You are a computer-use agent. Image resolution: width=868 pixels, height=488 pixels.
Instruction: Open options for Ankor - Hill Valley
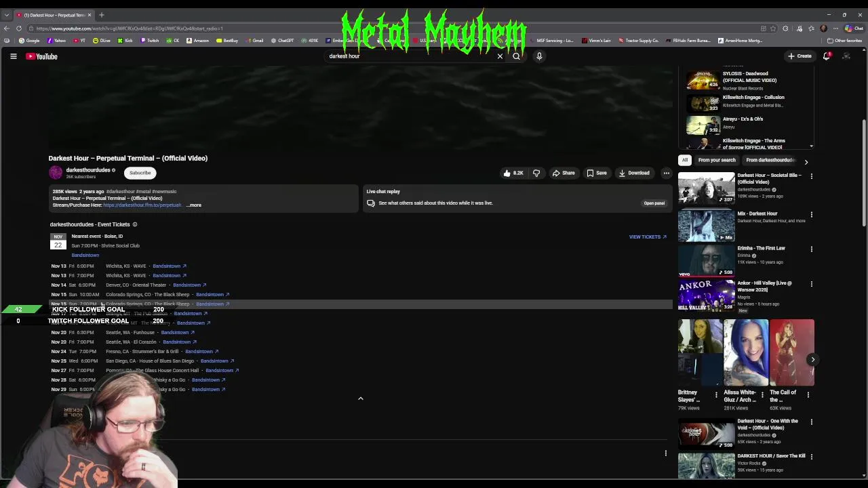click(x=811, y=284)
